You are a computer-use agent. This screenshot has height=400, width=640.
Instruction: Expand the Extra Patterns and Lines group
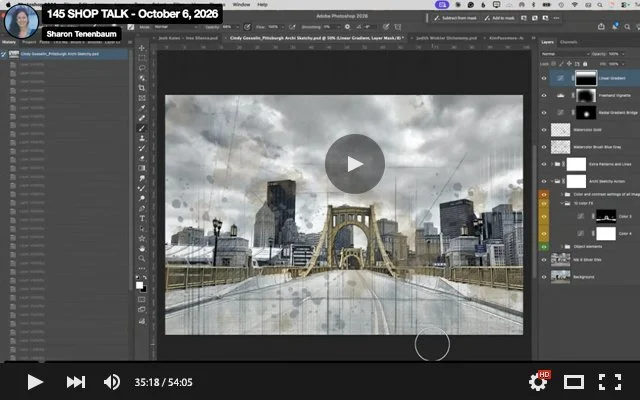[x=552, y=164]
